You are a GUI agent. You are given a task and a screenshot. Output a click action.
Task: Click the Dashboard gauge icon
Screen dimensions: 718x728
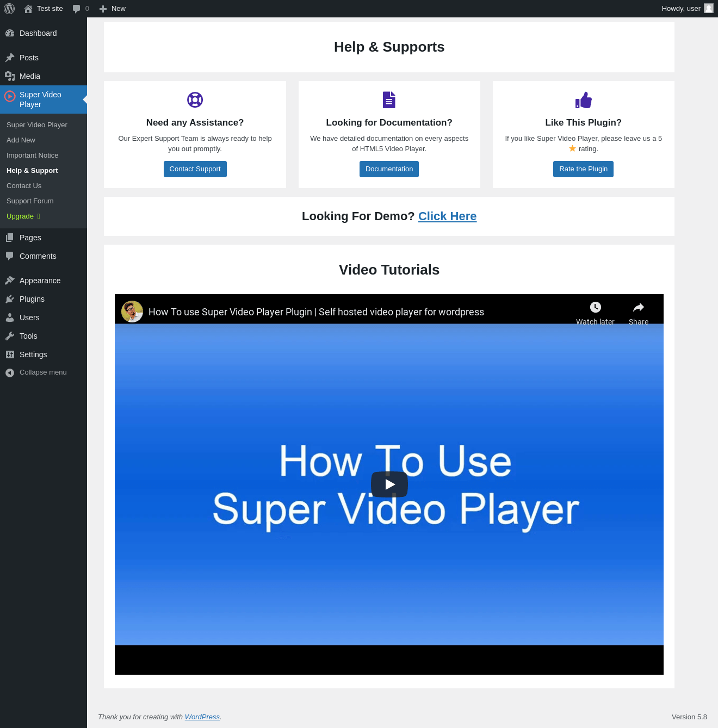[10, 33]
